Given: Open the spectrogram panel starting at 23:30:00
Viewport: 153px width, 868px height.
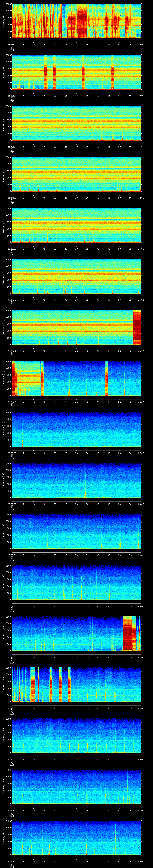Looking at the screenshot, I should click(x=77, y=123).
